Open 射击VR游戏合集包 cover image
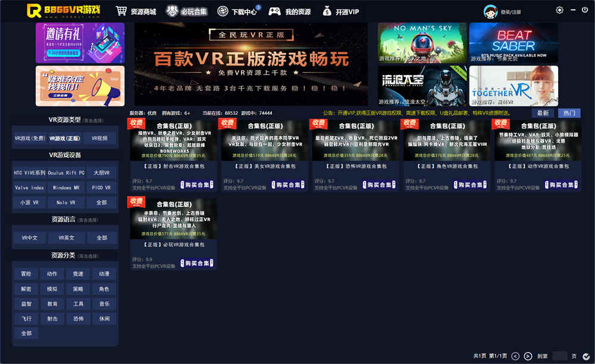Screen dimensions: 595x364 (x=174, y=140)
